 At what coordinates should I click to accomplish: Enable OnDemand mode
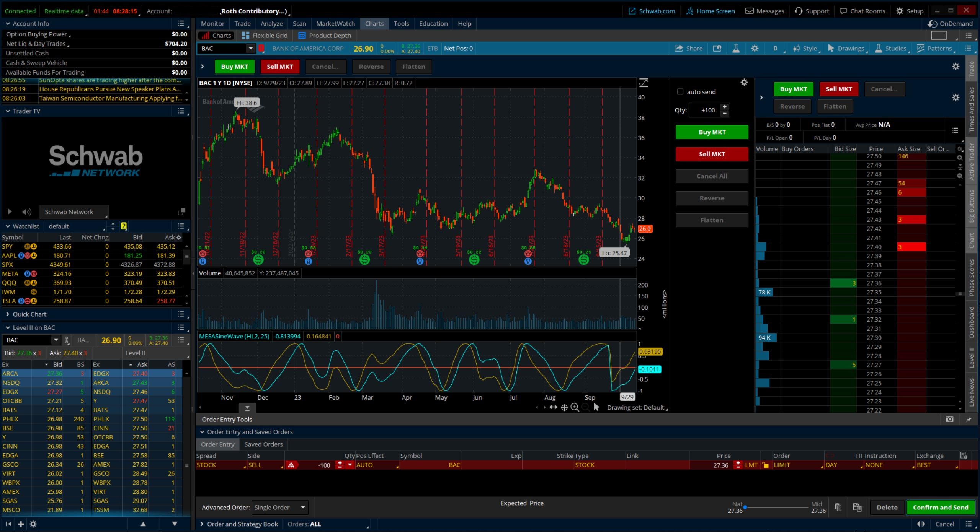tap(950, 24)
